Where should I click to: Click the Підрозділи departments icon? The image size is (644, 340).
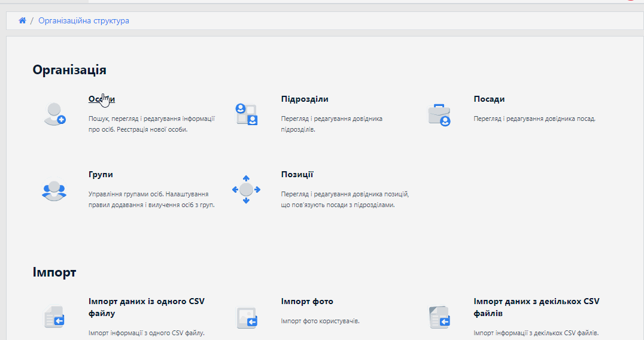pyautogui.click(x=247, y=114)
